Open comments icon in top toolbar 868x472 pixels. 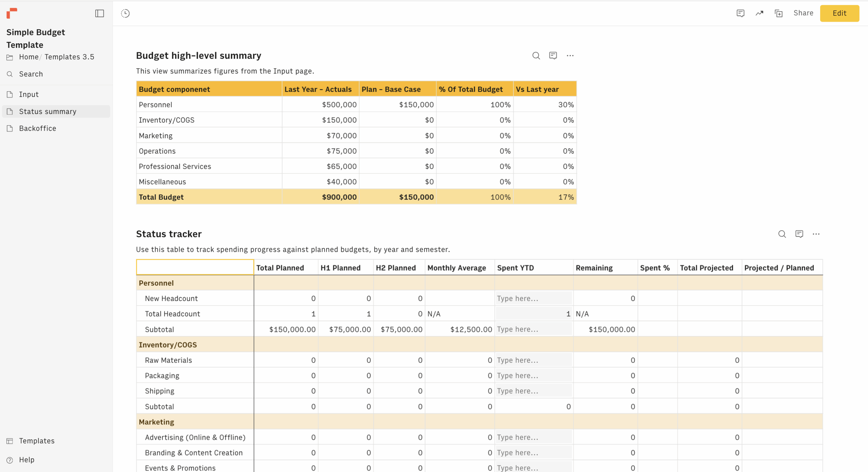pyautogui.click(x=740, y=13)
